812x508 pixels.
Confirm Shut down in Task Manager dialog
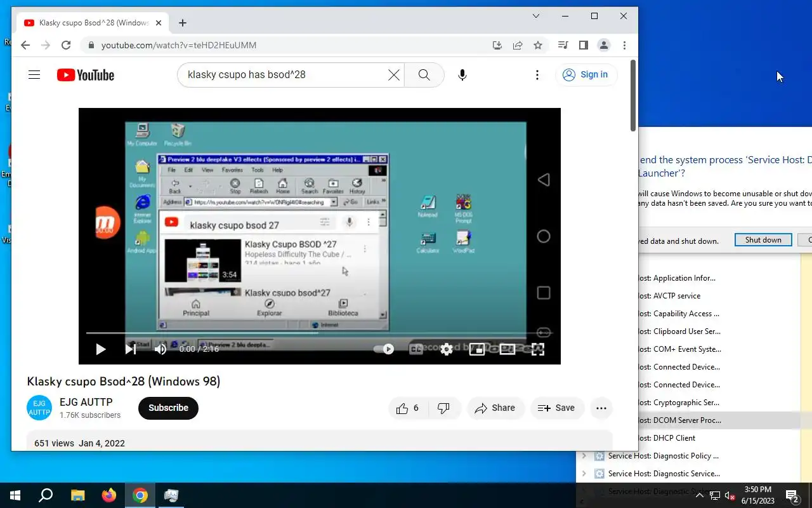point(763,240)
